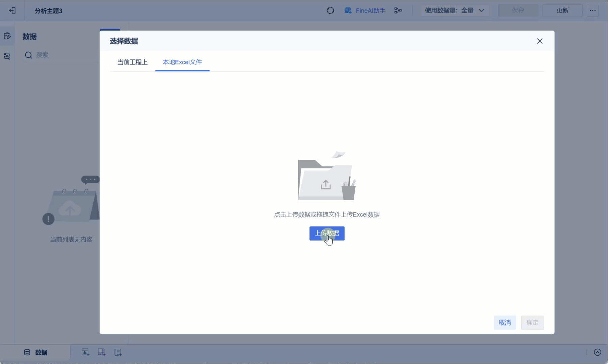Click the exit analysis subject icon
The width and height of the screenshot is (608, 364).
(x=12, y=10)
